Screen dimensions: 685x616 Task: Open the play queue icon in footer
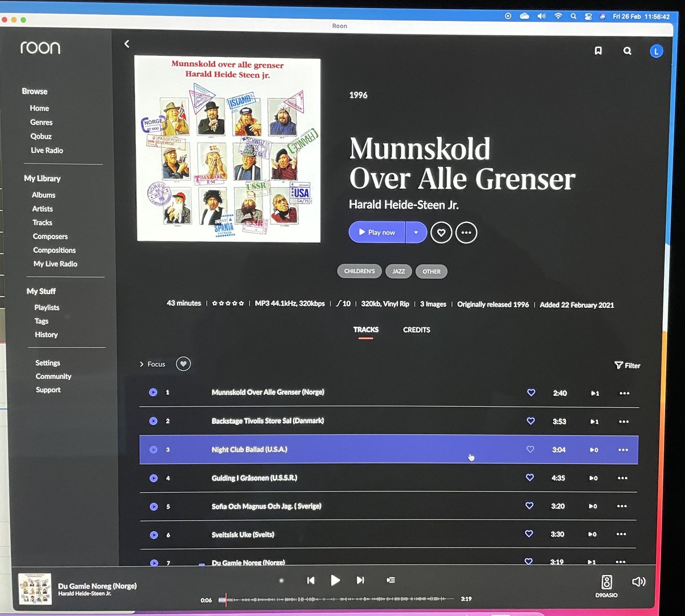click(x=391, y=580)
